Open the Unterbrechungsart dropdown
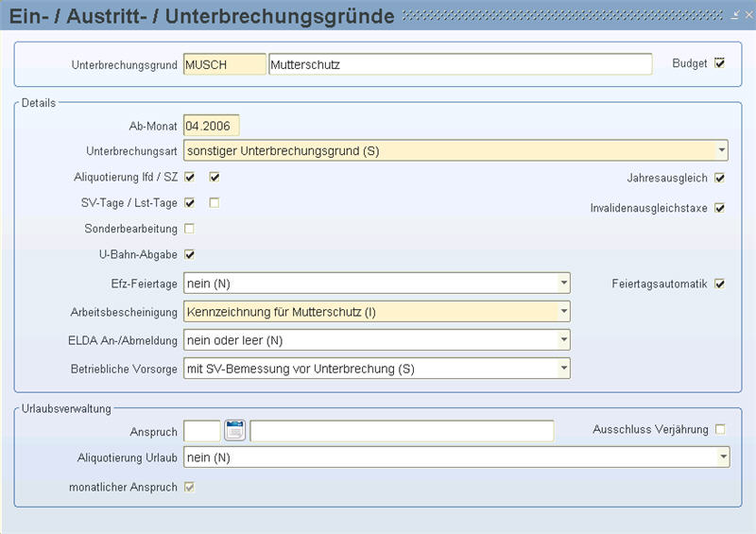The image size is (756, 534). pyautogui.click(x=721, y=150)
